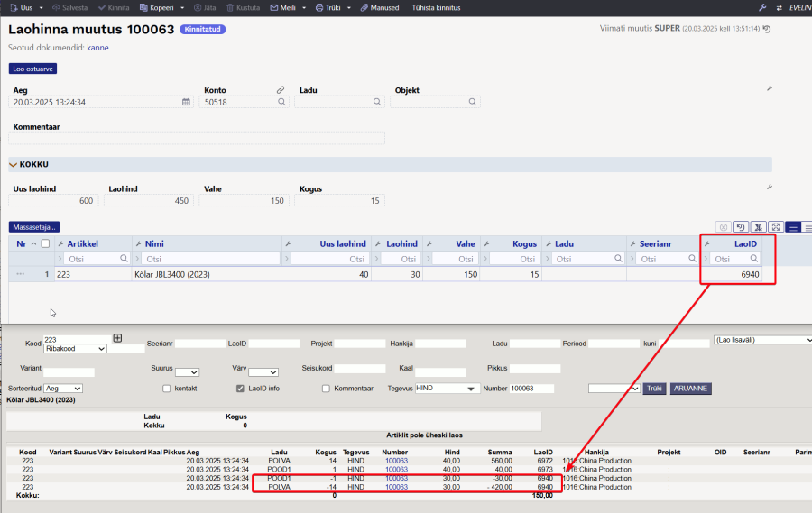Click the wrench icon beside KOKKU totals
Viewport: 812px width, 513px height.
pyautogui.click(x=770, y=187)
